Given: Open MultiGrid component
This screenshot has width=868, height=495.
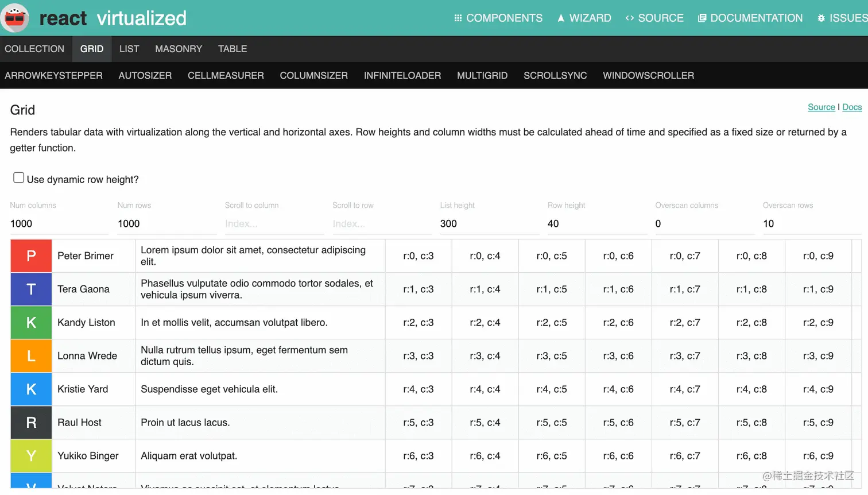Looking at the screenshot, I should click(x=482, y=75).
